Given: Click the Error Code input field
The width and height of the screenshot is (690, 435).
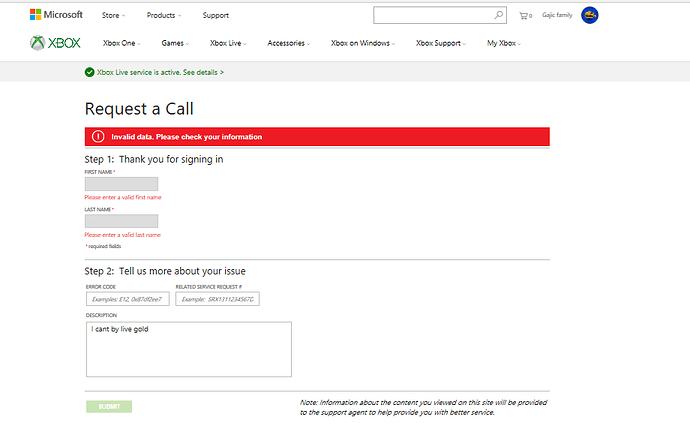Looking at the screenshot, I should (128, 299).
